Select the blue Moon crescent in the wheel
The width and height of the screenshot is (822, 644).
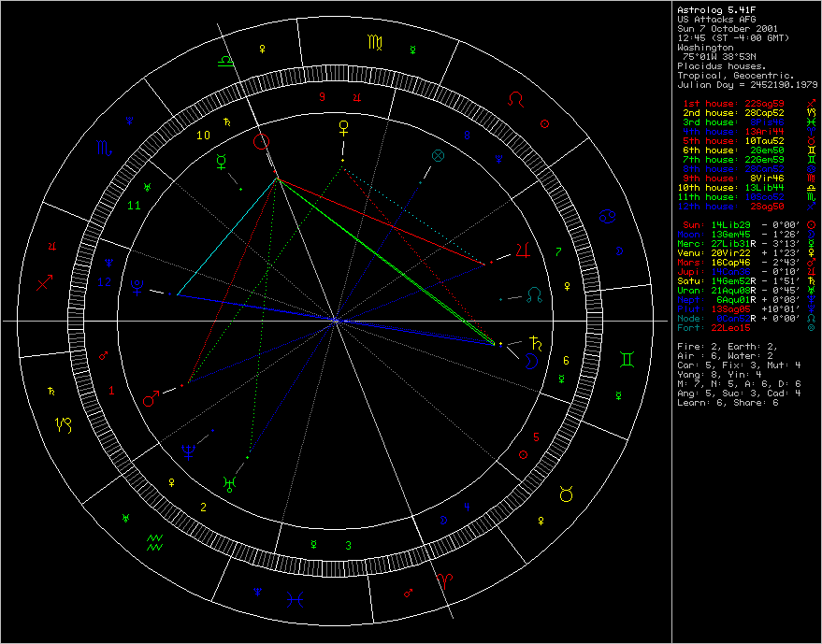(531, 360)
